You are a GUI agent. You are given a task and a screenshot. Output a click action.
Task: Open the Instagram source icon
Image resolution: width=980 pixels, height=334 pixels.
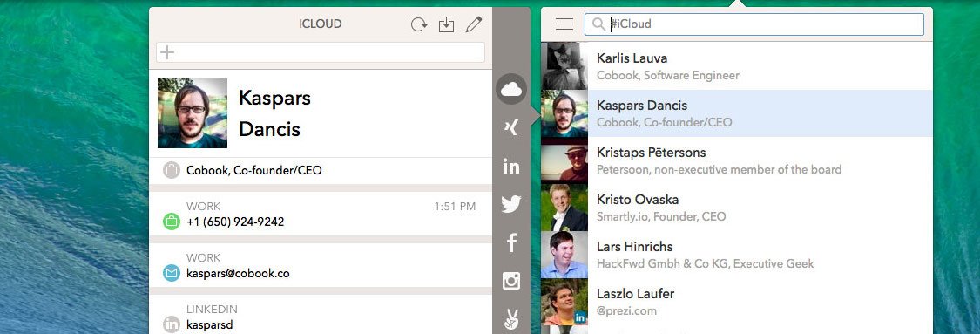tap(511, 281)
